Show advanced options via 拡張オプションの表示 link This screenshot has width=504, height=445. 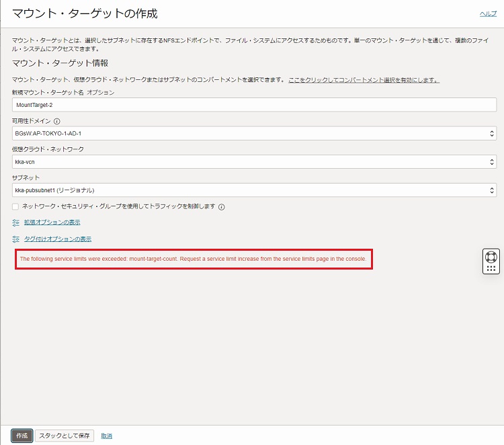tap(52, 222)
